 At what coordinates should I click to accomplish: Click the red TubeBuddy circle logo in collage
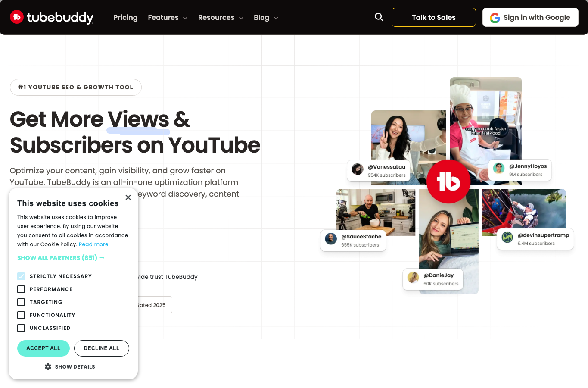tap(448, 181)
